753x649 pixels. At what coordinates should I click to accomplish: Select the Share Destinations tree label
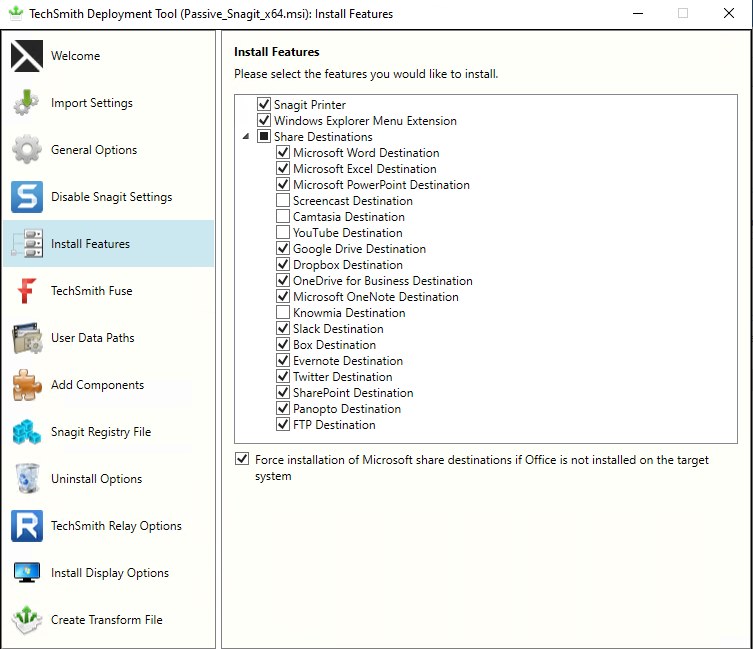(x=323, y=137)
